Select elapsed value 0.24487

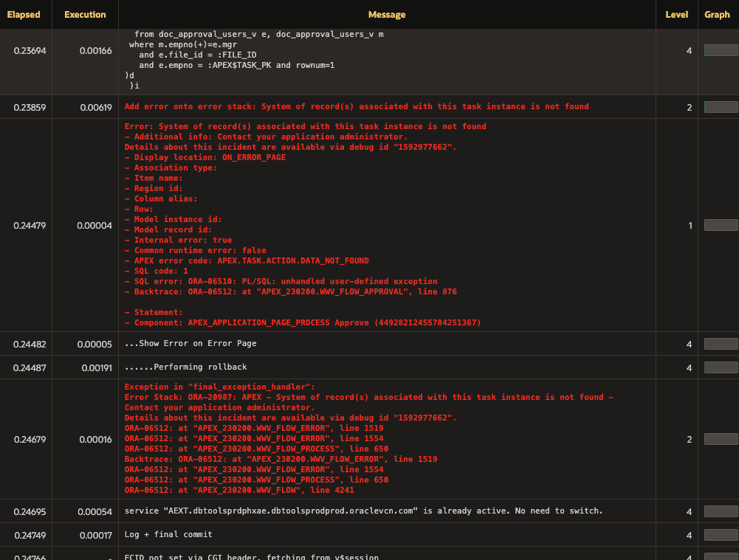tap(30, 368)
